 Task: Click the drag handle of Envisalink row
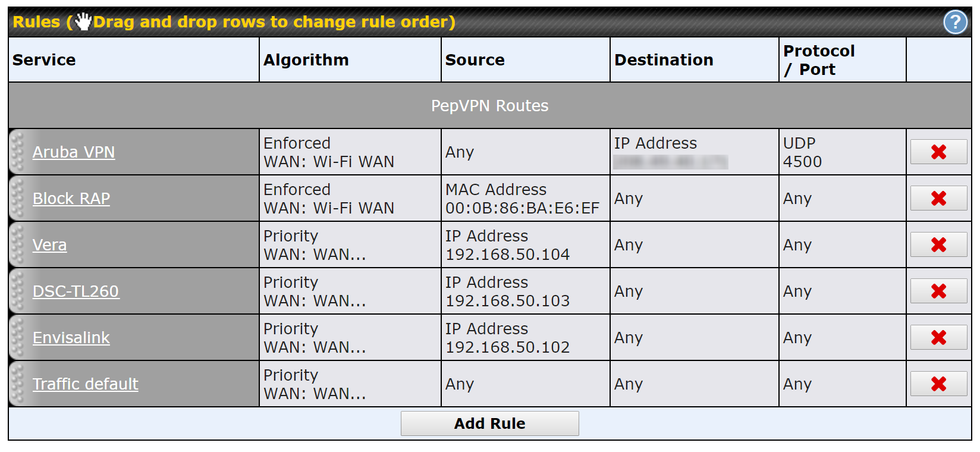(x=18, y=337)
